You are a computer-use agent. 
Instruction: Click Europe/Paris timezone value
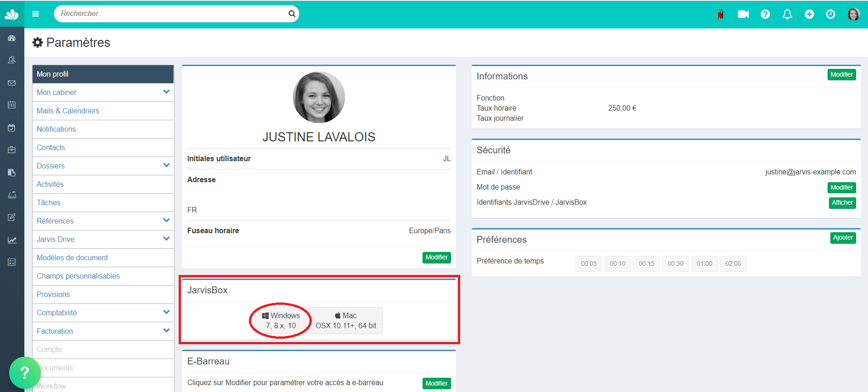[x=430, y=230]
